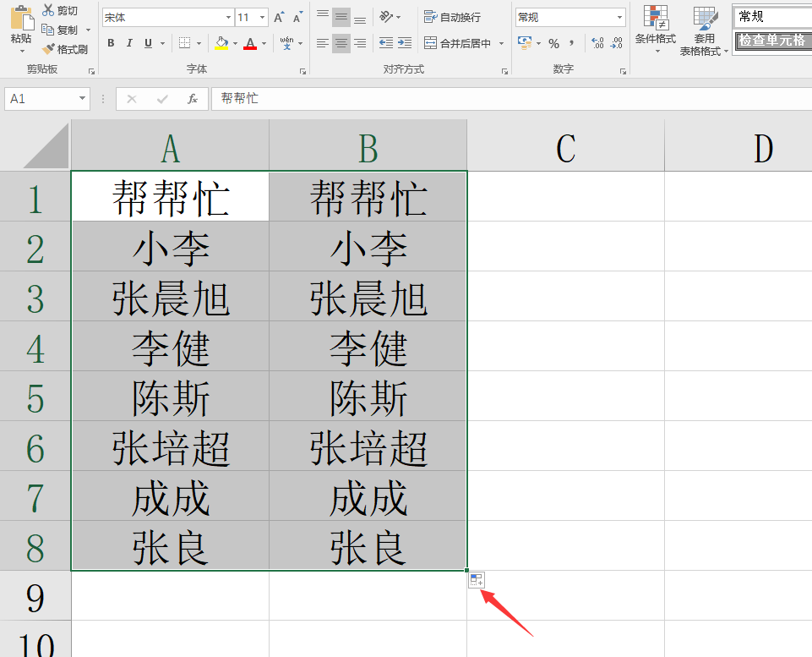
Task: Click increase decimal places icon
Action: [x=597, y=43]
